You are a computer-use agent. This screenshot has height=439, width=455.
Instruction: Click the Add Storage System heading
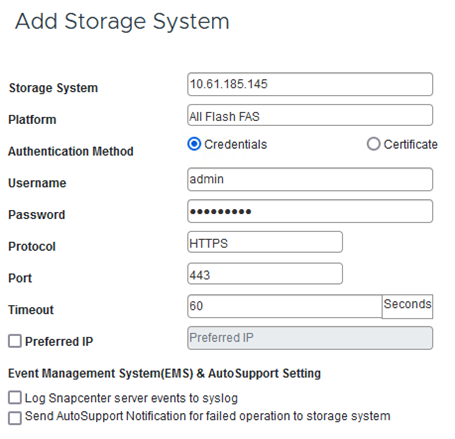(122, 22)
